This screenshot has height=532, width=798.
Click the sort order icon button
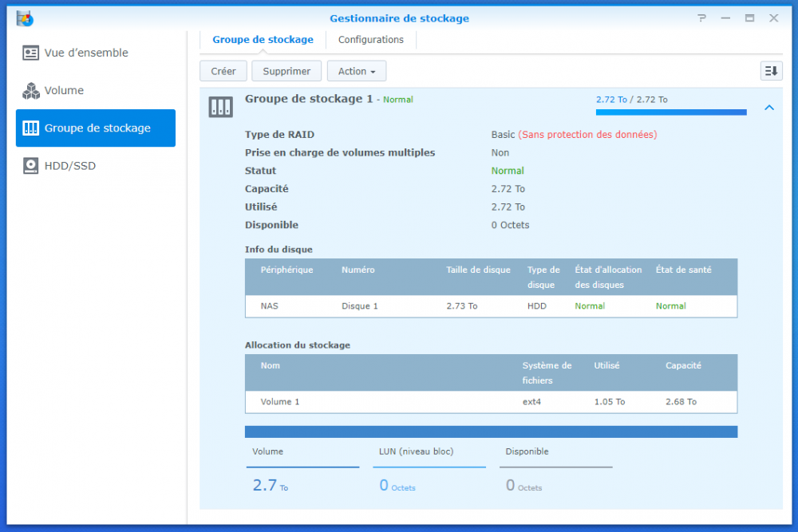coord(771,71)
